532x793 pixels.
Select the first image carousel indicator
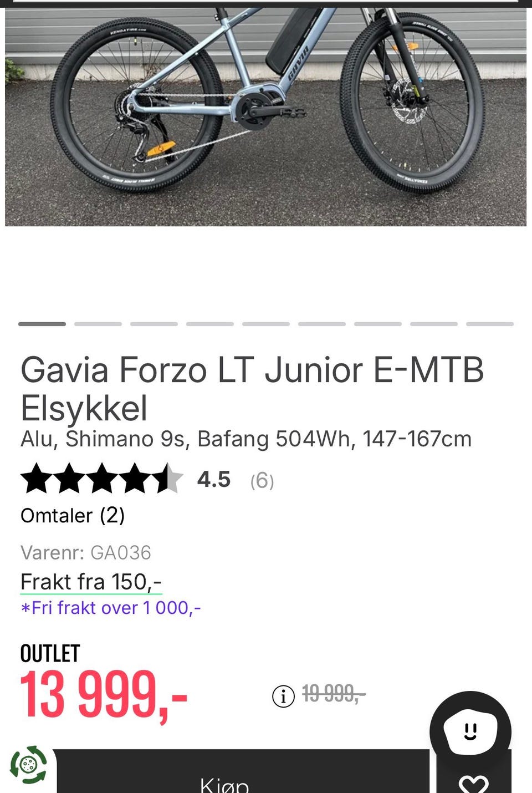(42, 324)
